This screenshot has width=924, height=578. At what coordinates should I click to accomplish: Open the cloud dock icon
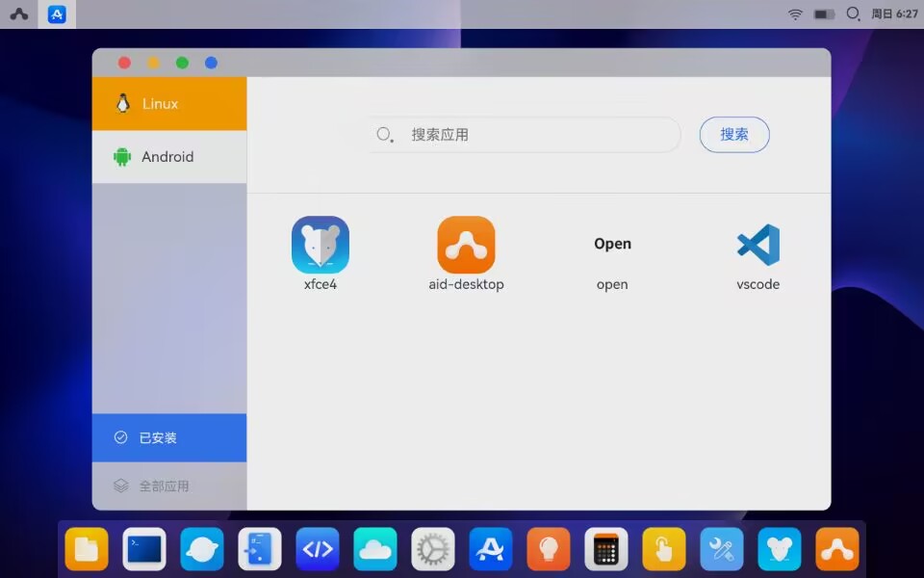(x=375, y=549)
